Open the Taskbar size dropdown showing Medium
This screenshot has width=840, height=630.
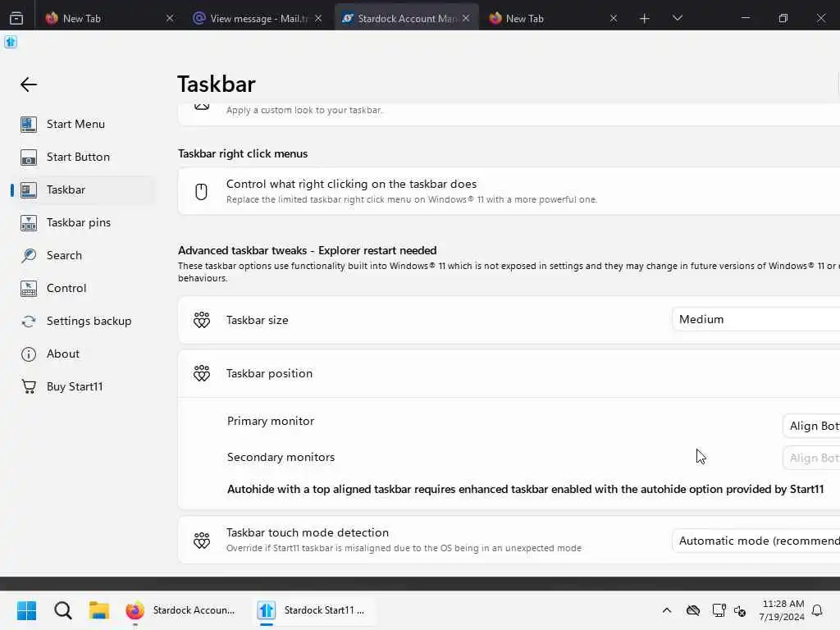pos(756,319)
